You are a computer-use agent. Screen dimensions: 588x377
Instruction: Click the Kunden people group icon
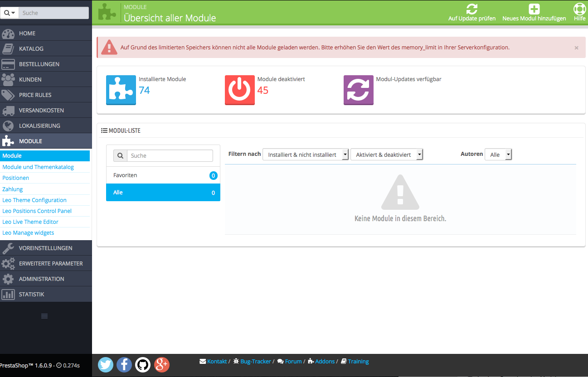tap(8, 80)
